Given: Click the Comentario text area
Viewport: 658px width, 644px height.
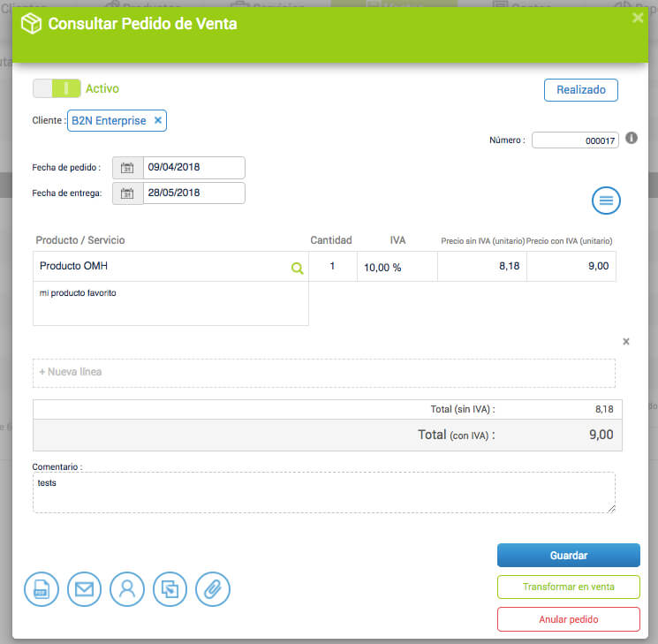Looking at the screenshot, I should pyautogui.click(x=323, y=492).
